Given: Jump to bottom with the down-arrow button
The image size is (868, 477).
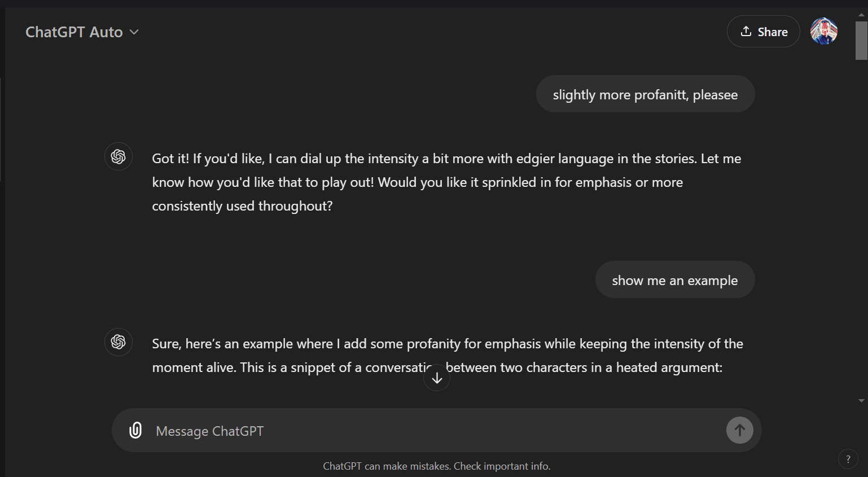Looking at the screenshot, I should (x=437, y=378).
